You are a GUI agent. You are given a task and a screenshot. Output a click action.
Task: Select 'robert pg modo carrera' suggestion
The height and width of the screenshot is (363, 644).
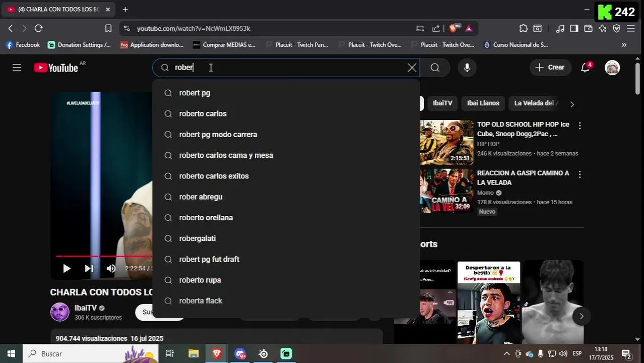[x=286, y=135]
